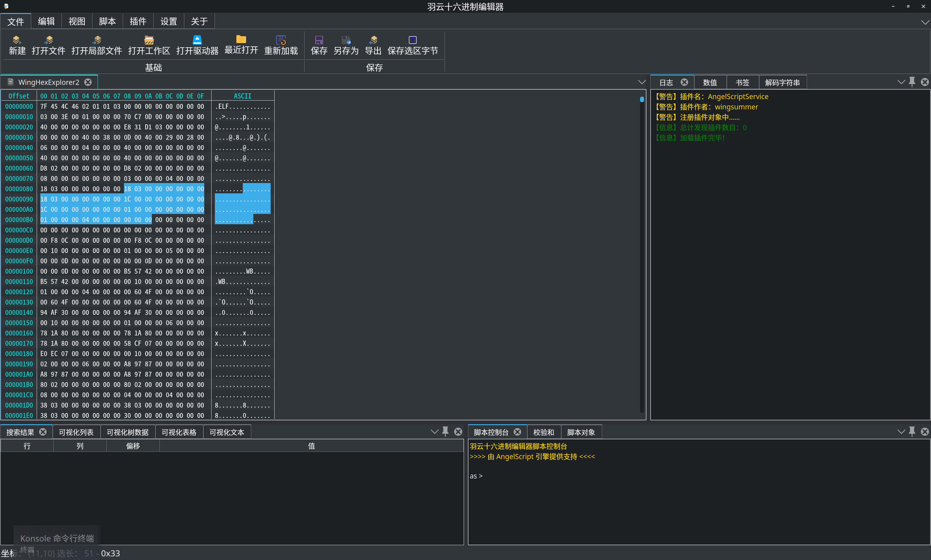Switch to the 可视化表格 tab
This screenshot has width=931, height=560.
click(179, 432)
